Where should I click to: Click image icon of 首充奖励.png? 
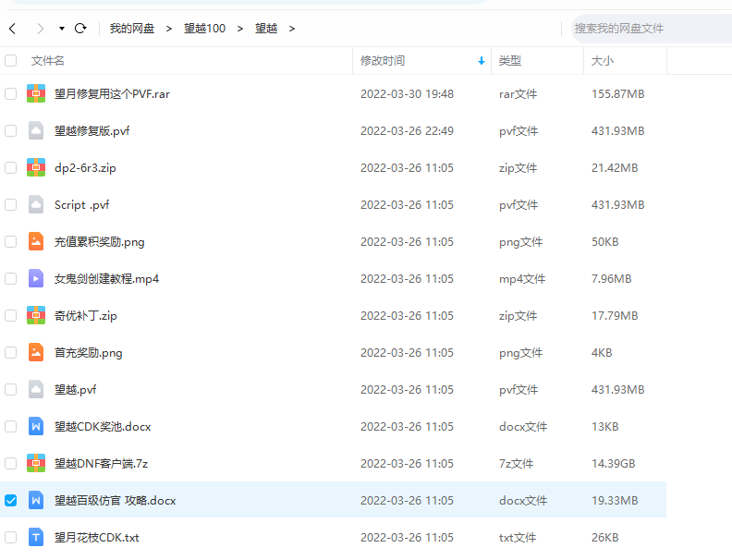36,352
